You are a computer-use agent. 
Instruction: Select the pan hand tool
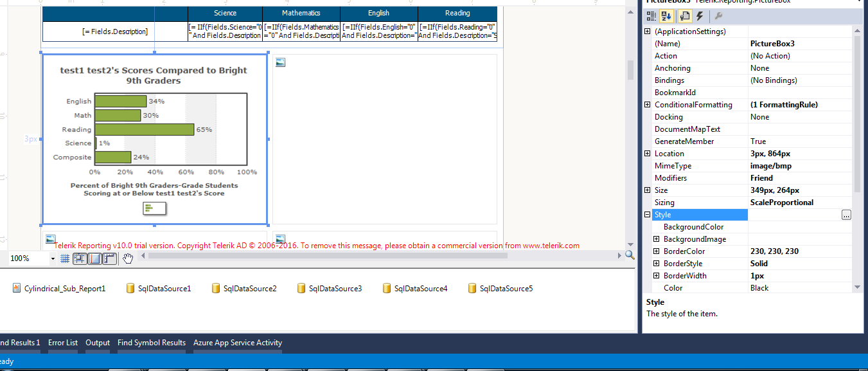tap(128, 258)
